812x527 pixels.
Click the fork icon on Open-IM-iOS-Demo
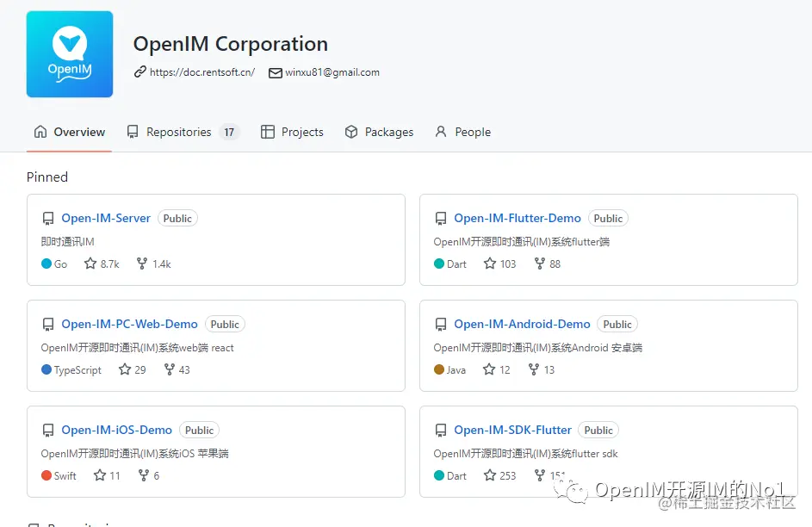coord(144,475)
